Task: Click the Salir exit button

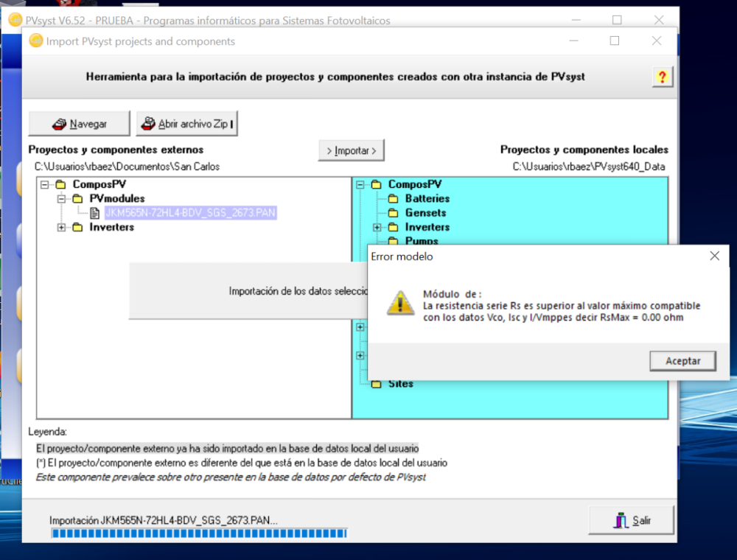Action: (x=632, y=520)
